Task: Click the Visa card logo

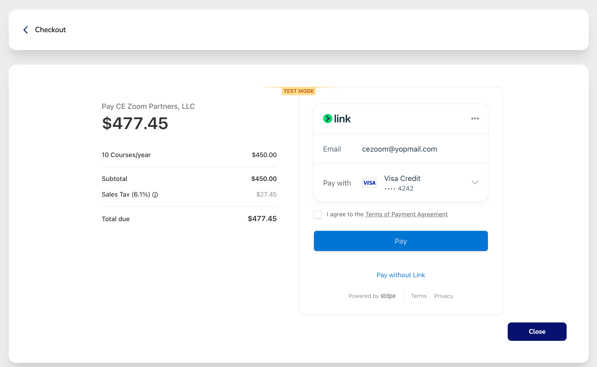Action: tap(369, 183)
